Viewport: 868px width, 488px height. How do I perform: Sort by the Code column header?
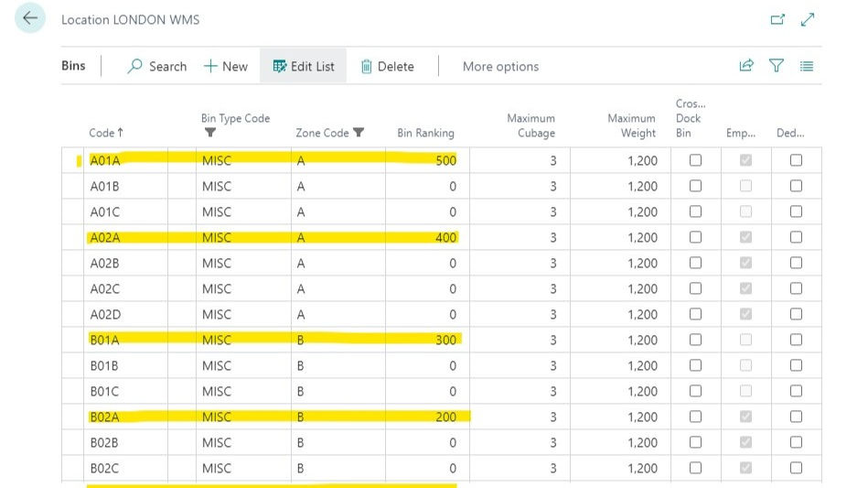coord(106,133)
